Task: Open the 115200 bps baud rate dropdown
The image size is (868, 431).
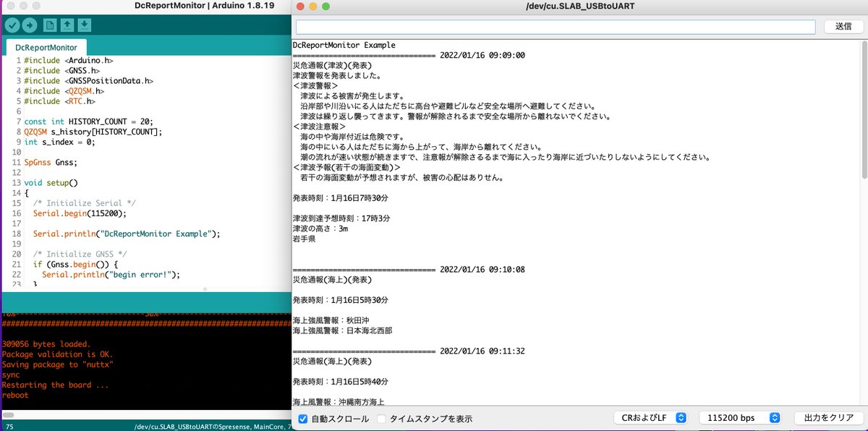Action: pyautogui.click(x=741, y=418)
